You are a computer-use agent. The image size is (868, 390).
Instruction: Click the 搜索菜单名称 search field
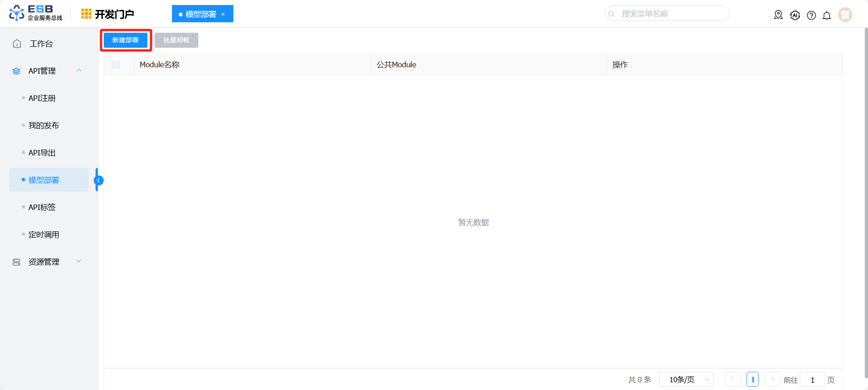pyautogui.click(x=667, y=14)
